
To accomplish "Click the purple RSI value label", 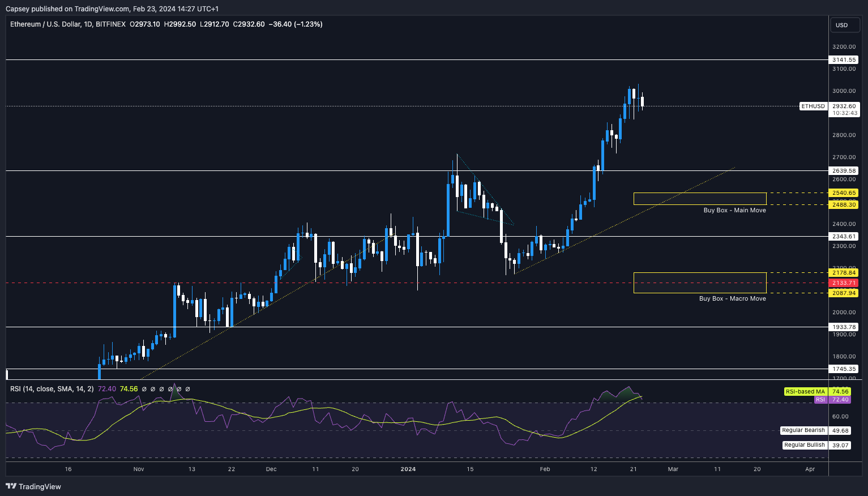I will 820,400.
